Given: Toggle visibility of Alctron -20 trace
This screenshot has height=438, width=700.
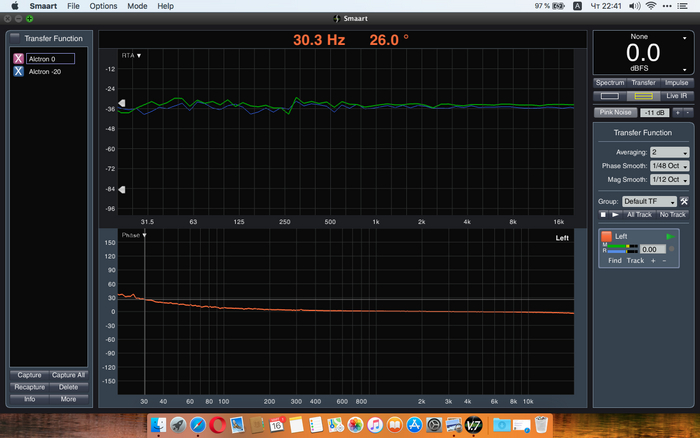Looking at the screenshot, I should point(18,72).
